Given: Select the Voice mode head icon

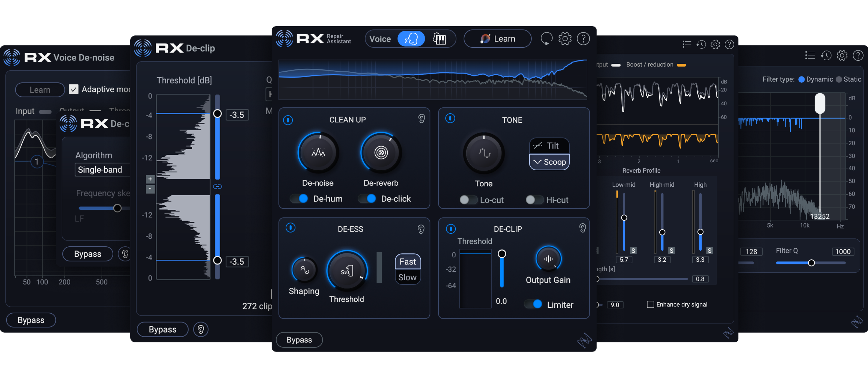Looking at the screenshot, I should point(411,39).
